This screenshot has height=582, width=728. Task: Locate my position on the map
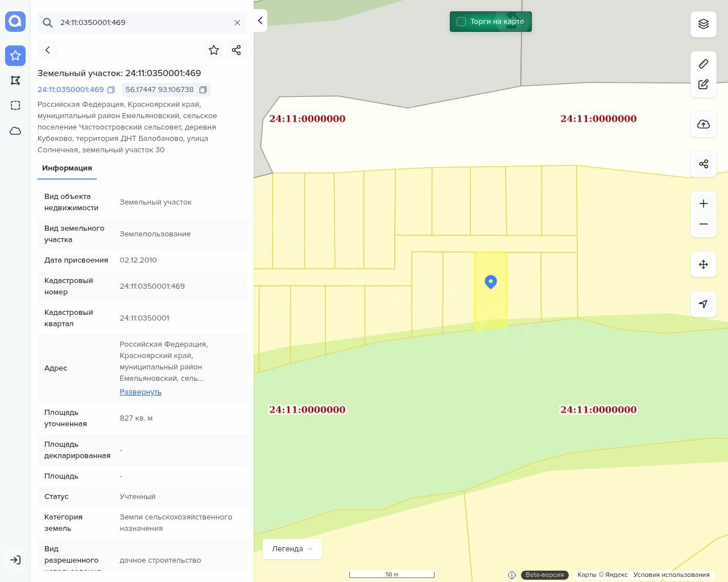704,304
